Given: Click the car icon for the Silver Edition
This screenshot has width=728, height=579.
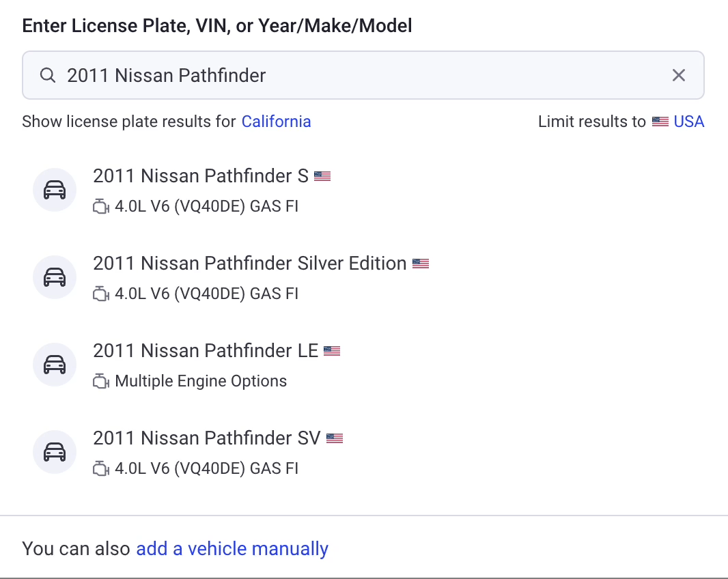Looking at the screenshot, I should [55, 277].
